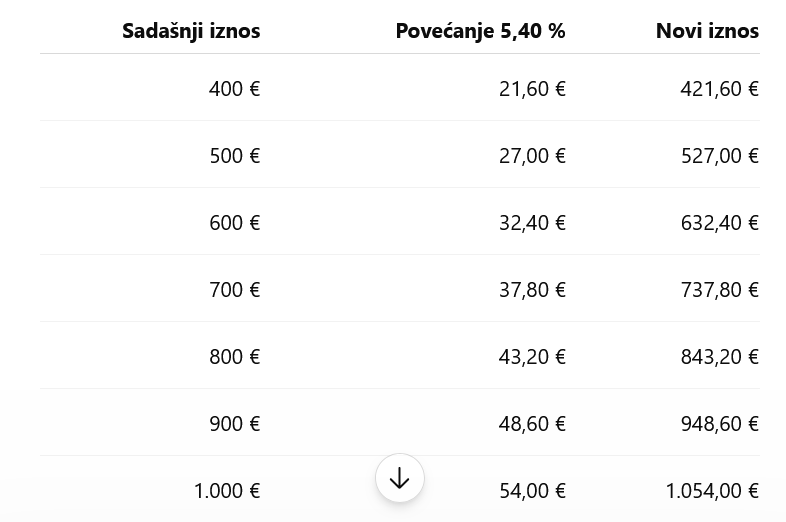Click the 700 € current amount cell
Screen dimensions: 786x522
point(235,290)
